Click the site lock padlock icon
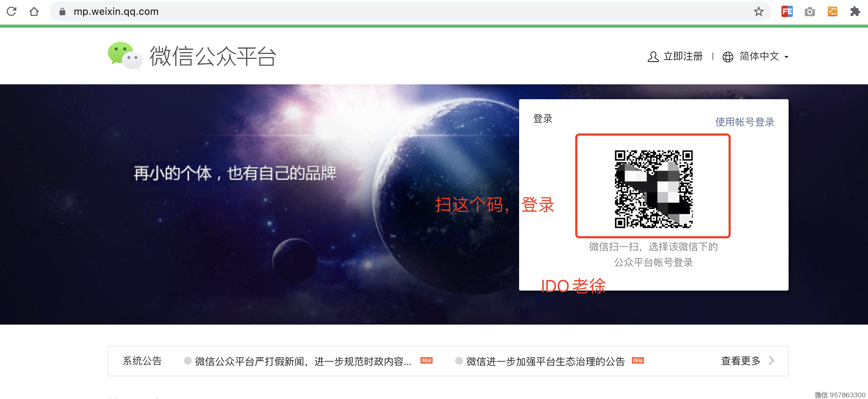 point(62,11)
